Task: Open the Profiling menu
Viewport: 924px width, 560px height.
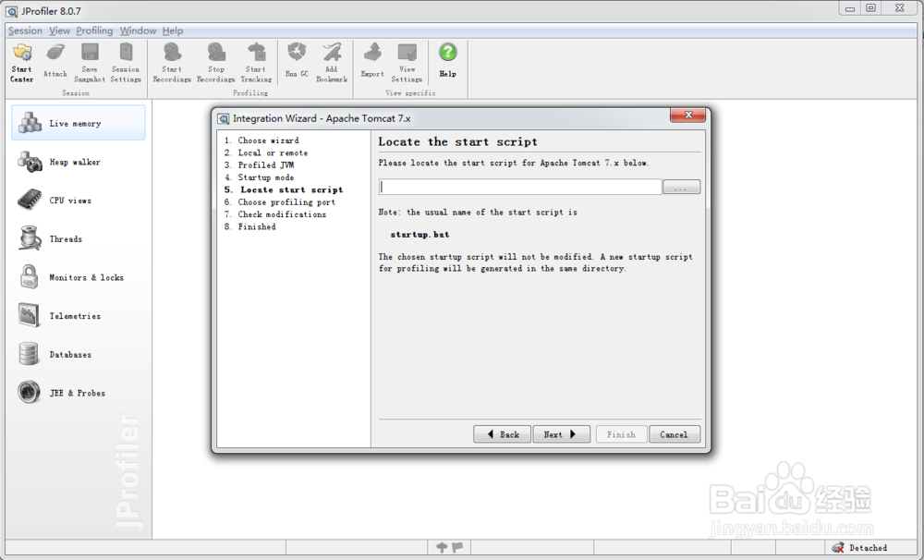Action: 94,30
